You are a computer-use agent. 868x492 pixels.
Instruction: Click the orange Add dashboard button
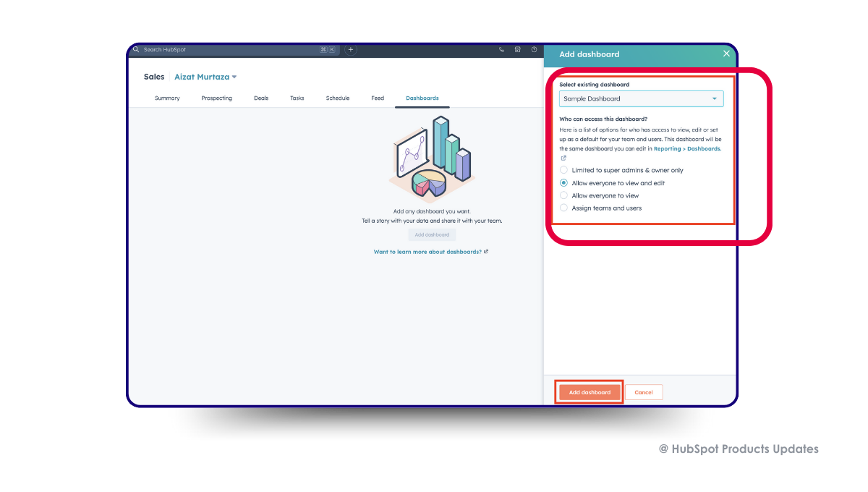[590, 392]
